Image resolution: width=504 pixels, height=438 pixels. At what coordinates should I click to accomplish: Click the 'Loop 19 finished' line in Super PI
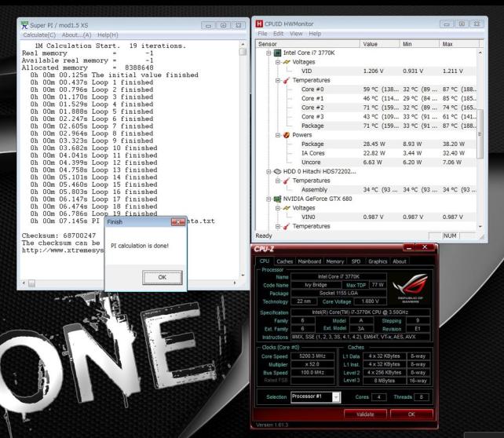(94, 214)
